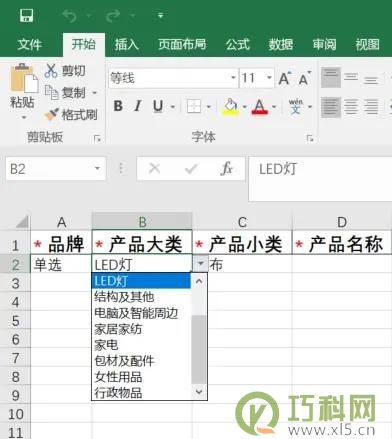392x439 pixels.
Task: Click the fill color paint bucket icon
Action: 231,106
